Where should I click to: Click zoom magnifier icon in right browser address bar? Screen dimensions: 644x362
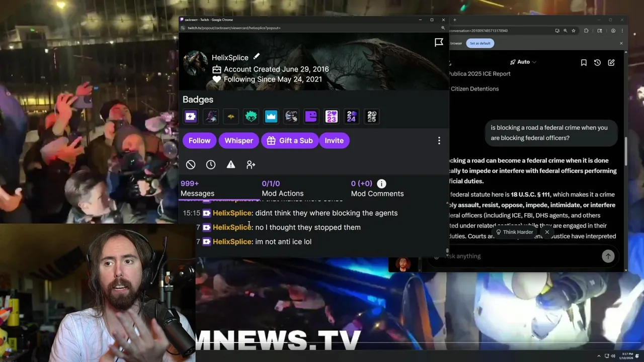pos(565,31)
